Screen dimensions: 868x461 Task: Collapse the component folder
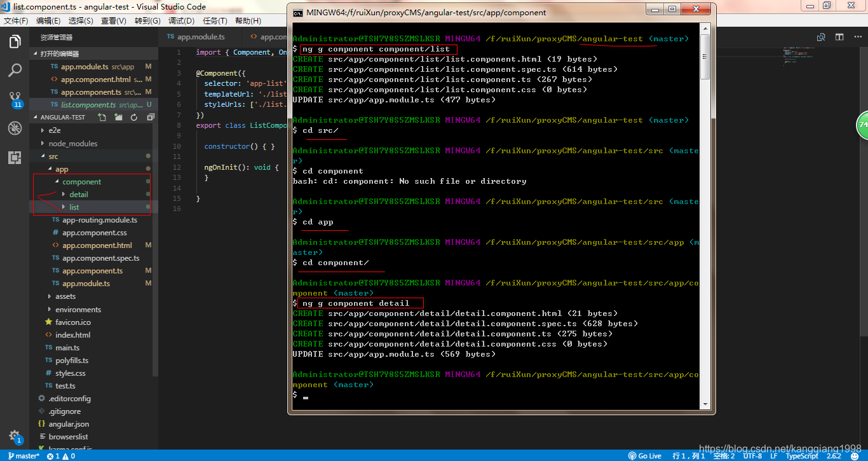[81, 182]
